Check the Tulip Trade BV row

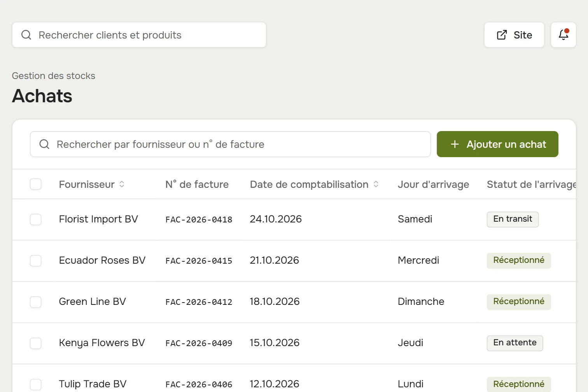(x=36, y=384)
